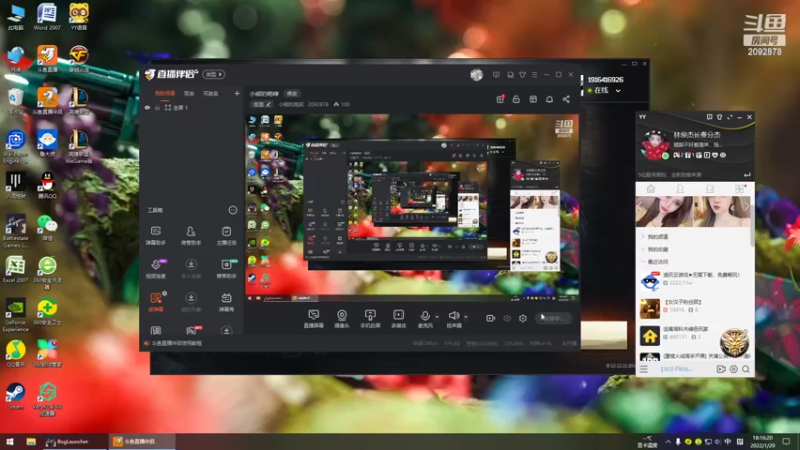The height and width of the screenshot is (450, 800).
Task: Expand the toolbox more options circle button
Action: pos(233,210)
